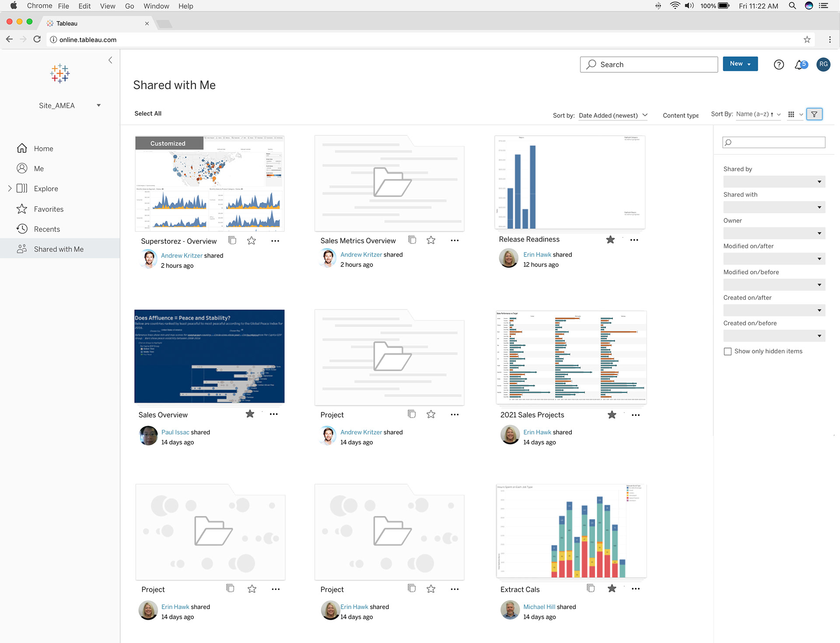Open Paul Issac's user link
840x643 pixels.
click(x=175, y=432)
